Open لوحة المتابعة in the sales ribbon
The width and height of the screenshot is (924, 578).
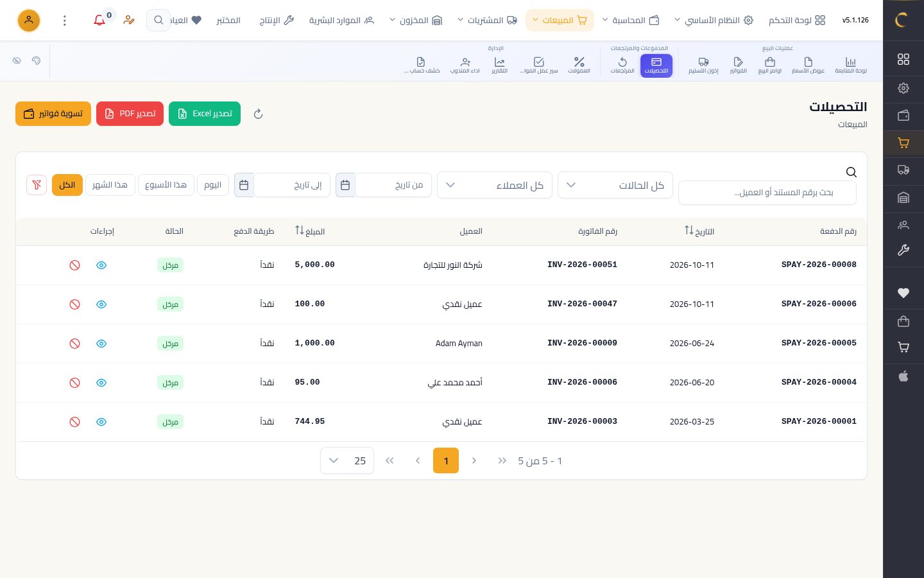click(x=850, y=66)
